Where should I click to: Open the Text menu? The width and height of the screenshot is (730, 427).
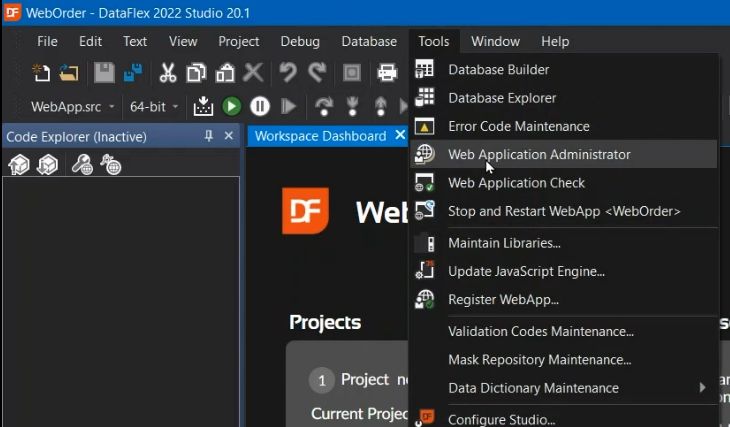click(x=135, y=41)
